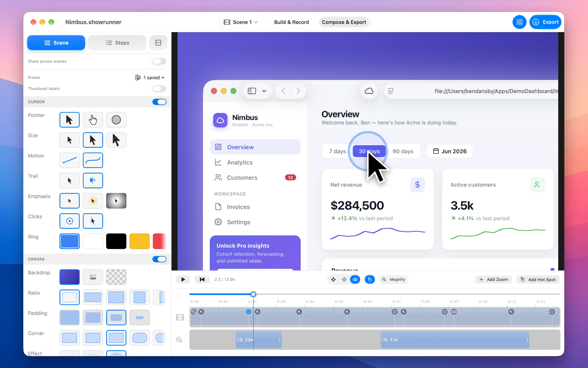588x368 pixels.
Task: Switch to Build & Record mode
Action: point(291,22)
